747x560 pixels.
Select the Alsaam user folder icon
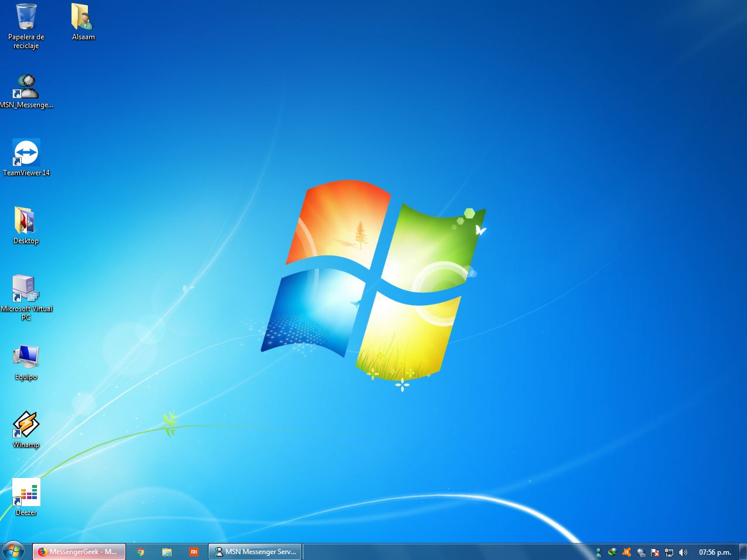(x=83, y=22)
